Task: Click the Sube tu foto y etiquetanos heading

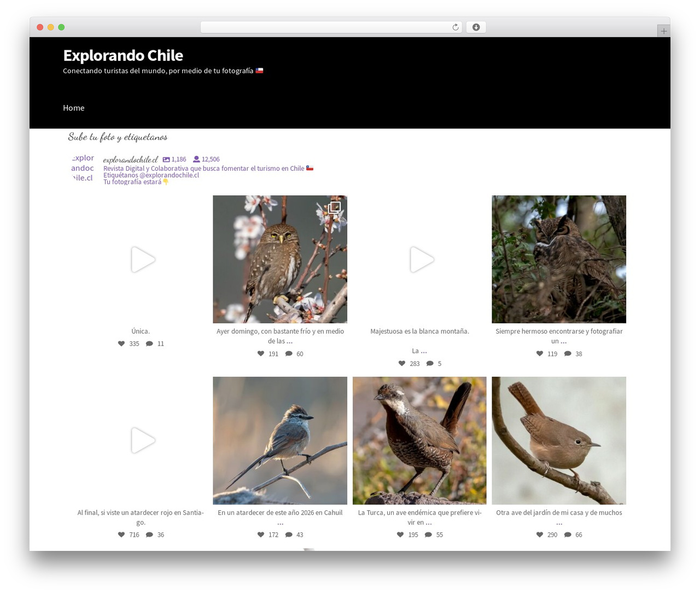Action: (x=118, y=137)
